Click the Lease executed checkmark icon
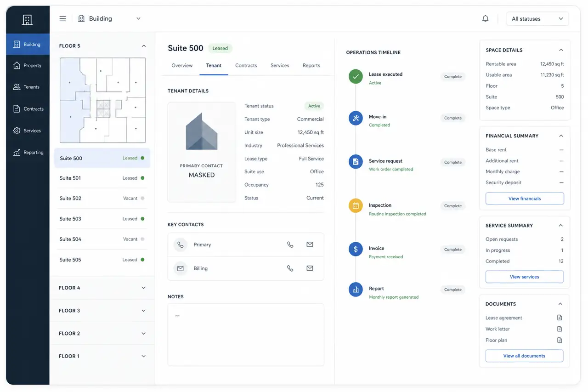The image size is (588, 392). point(356,76)
